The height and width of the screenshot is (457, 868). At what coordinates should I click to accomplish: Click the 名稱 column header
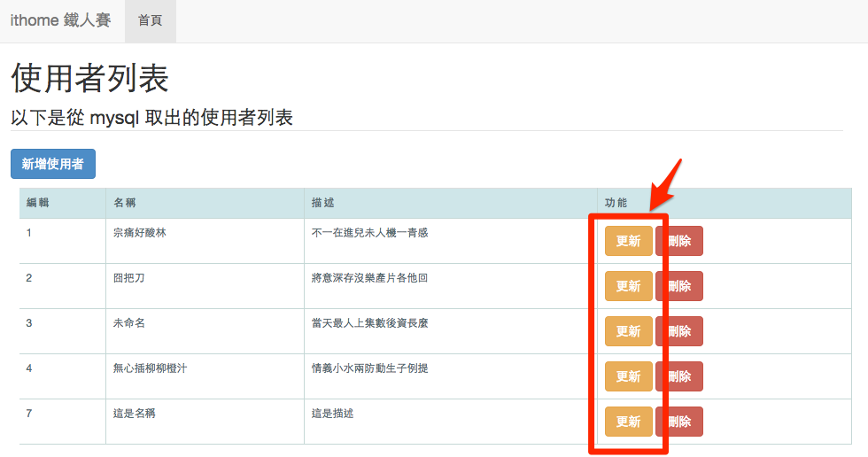click(125, 203)
